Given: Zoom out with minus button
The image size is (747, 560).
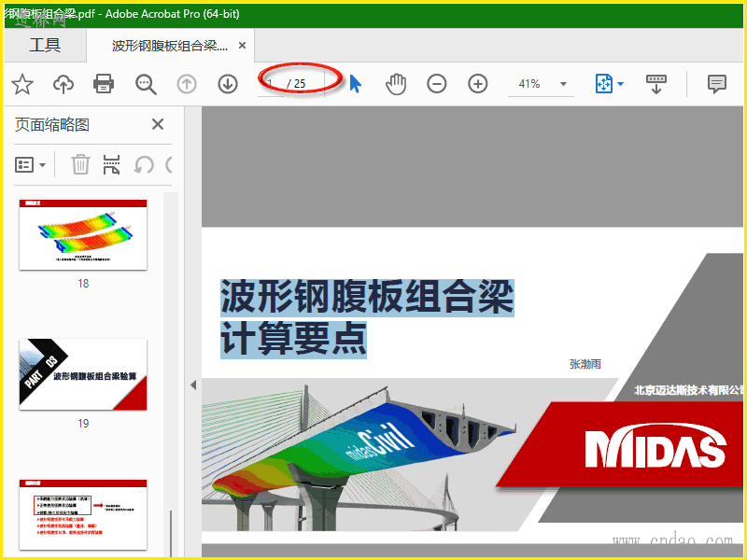Looking at the screenshot, I should (436, 84).
